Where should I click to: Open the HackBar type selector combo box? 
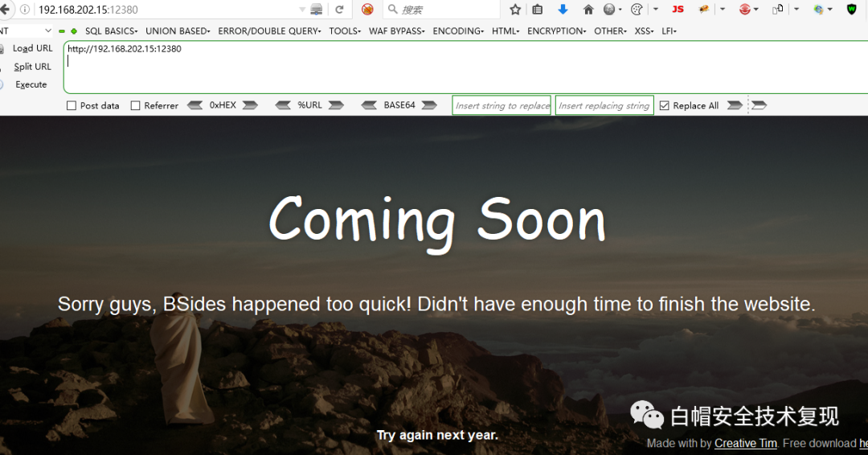[26, 31]
